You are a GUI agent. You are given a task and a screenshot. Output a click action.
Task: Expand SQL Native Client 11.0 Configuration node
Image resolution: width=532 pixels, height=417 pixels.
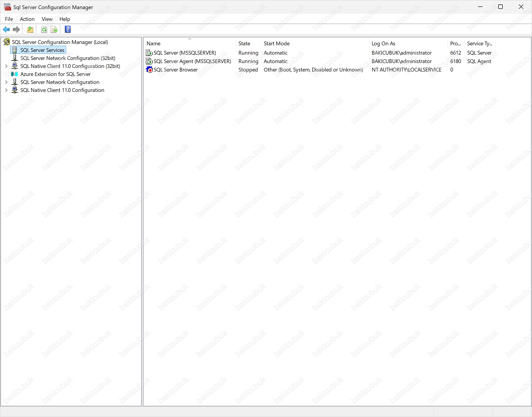[x=6, y=90]
